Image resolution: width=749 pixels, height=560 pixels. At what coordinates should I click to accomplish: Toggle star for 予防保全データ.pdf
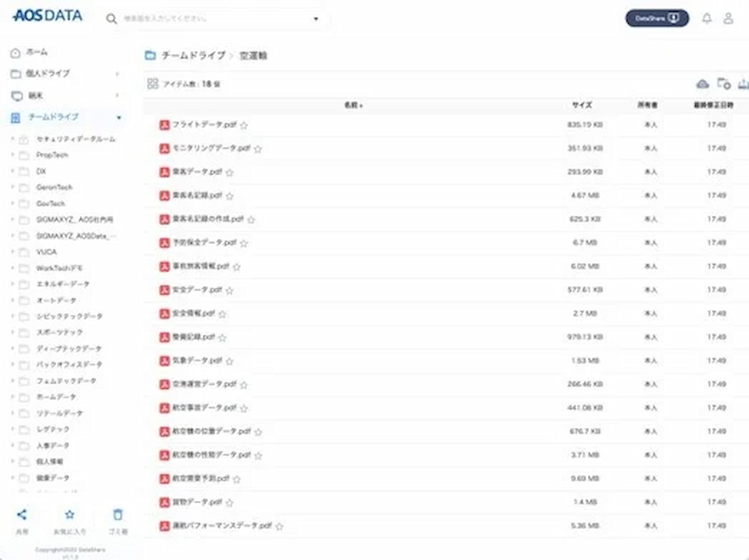point(244,243)
